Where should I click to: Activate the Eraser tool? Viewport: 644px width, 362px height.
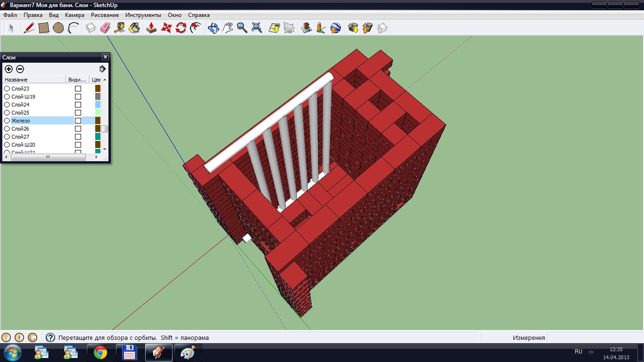105,28
